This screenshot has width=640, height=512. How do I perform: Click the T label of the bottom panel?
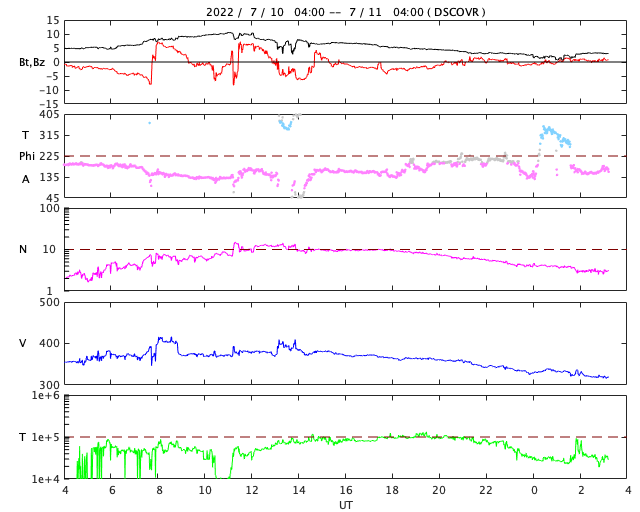coord(23,438)
